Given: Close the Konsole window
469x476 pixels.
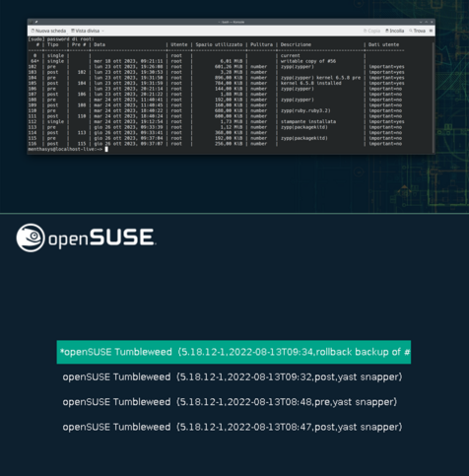Looking at the screenshot, I should point(432,22).
